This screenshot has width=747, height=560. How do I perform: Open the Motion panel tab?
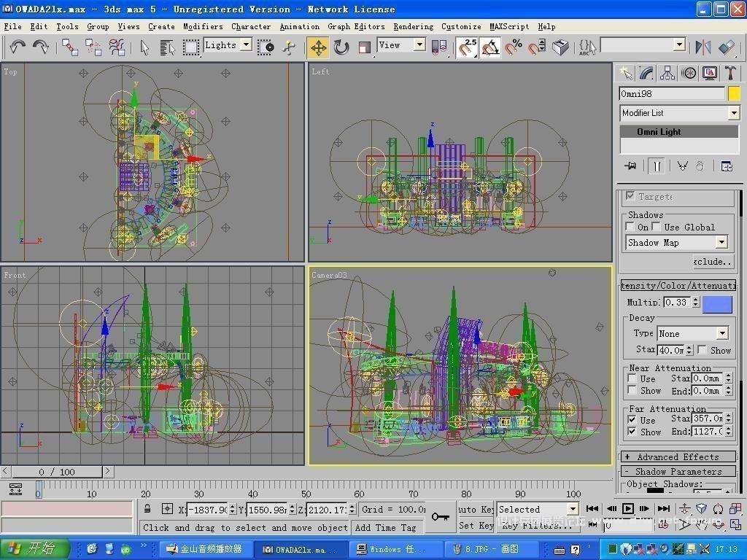point(689,73)
